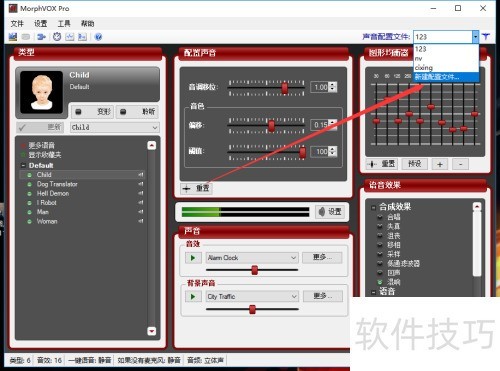Click green dot beside Woman voice
Viewport: 500px width, 371px height.
tap(29, 221)
